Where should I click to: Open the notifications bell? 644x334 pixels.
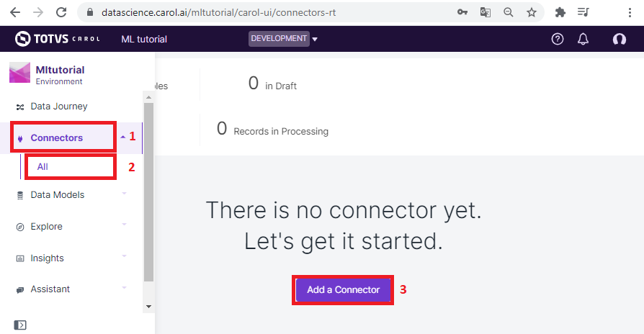tap(583, 39)
